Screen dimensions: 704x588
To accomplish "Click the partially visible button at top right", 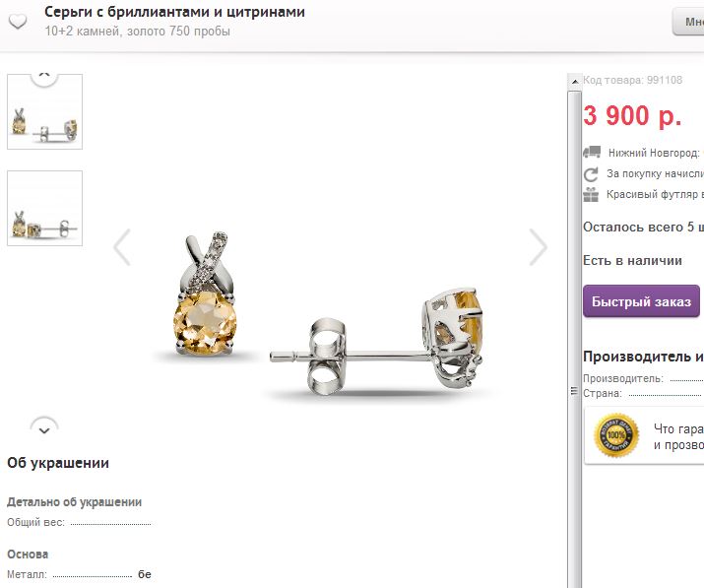I will pyautogui.click(x=688, y=22).
